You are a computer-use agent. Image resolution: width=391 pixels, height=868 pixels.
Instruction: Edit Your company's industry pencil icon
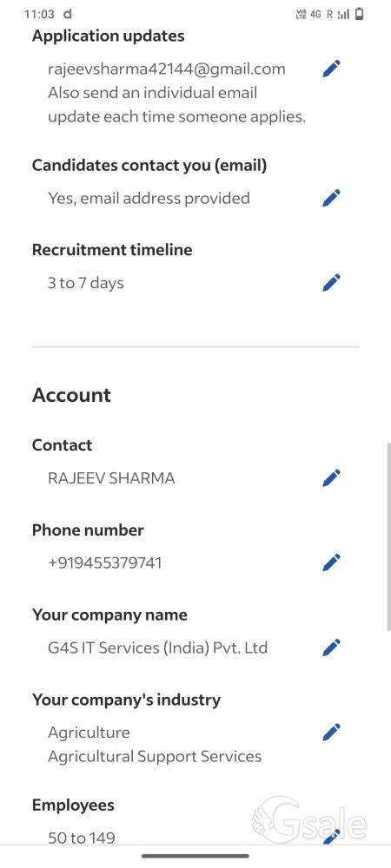click(x=331, y=733)
